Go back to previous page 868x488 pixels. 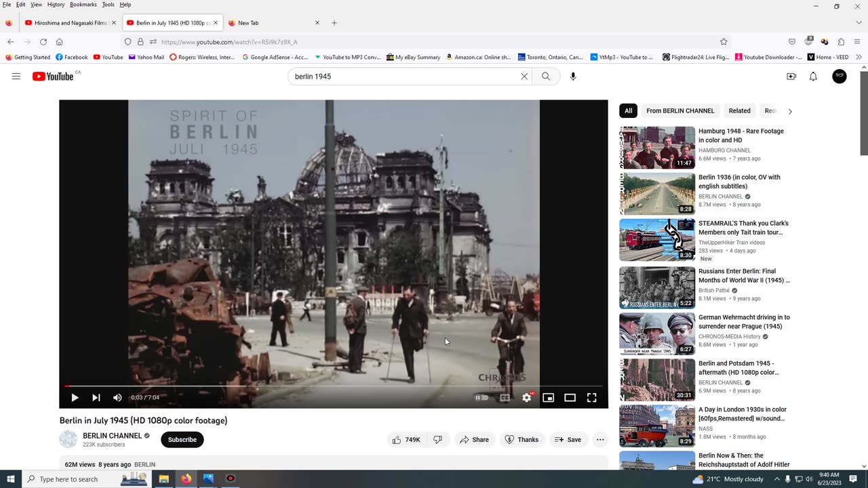tap(10, 42)
